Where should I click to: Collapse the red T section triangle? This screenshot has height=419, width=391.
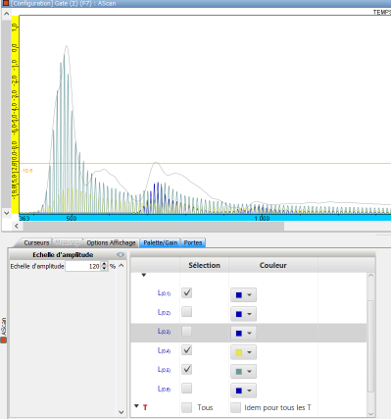coord(136,406)
